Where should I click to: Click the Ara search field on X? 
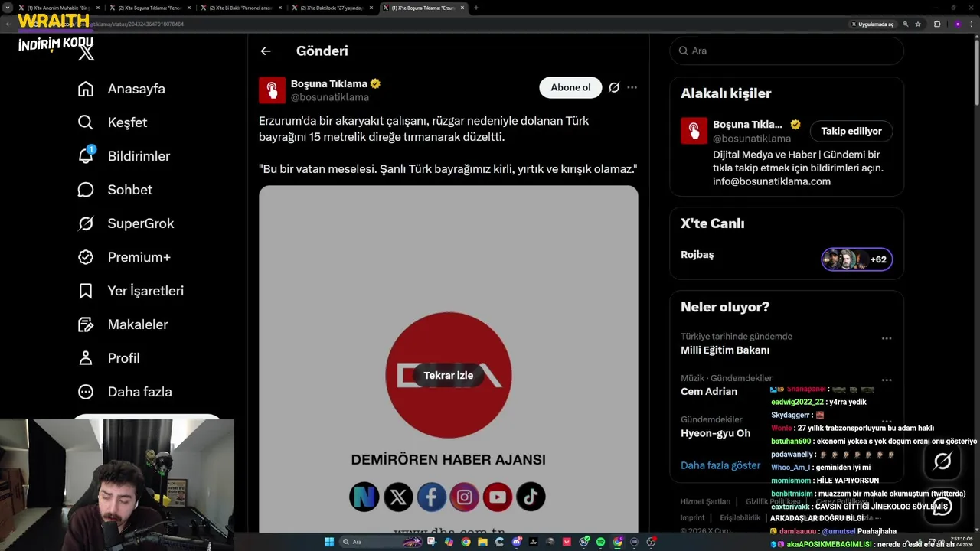pos(787,51)
